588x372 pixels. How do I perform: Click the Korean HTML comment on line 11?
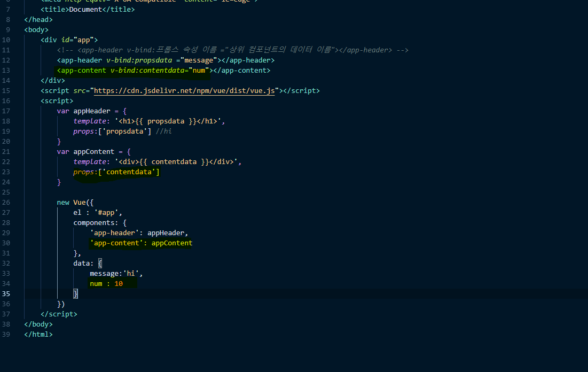click(232, 50)
